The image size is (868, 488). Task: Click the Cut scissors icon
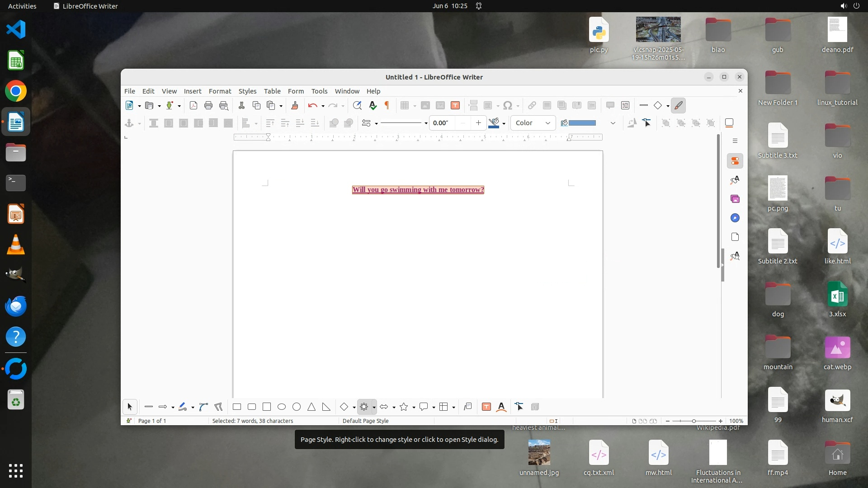pos(241,105)
